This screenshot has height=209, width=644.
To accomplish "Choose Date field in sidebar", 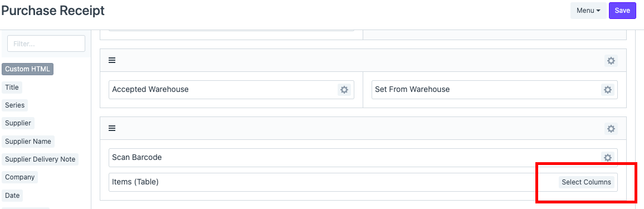I will (x=12, y=196).
